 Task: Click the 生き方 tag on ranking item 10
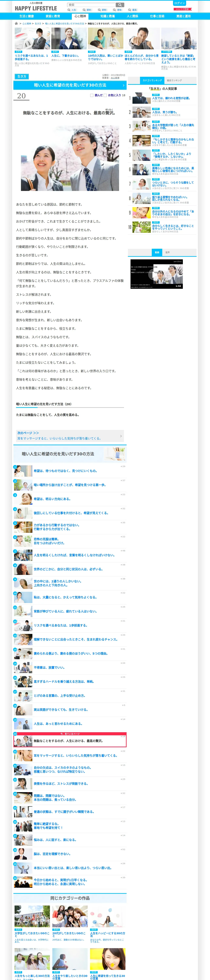156,223
